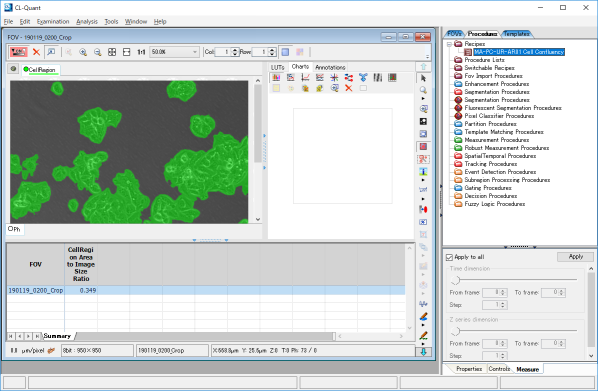Switch to the Annotations tab
The image size is (598, 391).
point(330,67)
